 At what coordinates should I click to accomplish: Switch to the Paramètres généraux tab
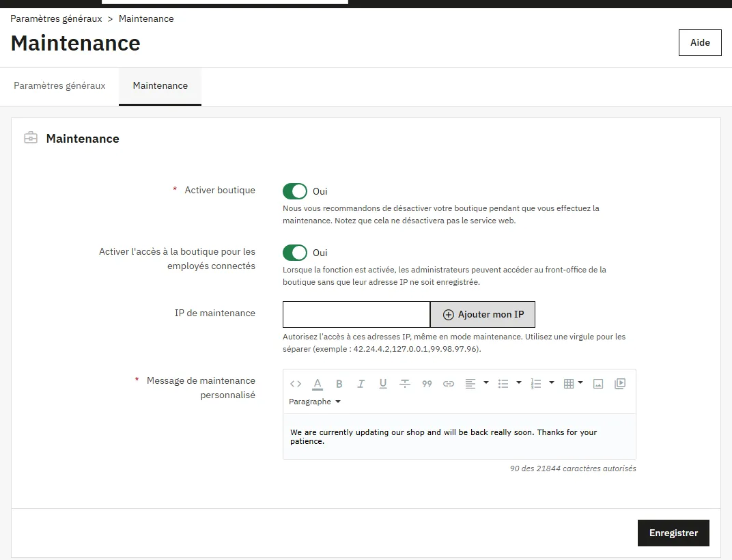click(59, 86)
